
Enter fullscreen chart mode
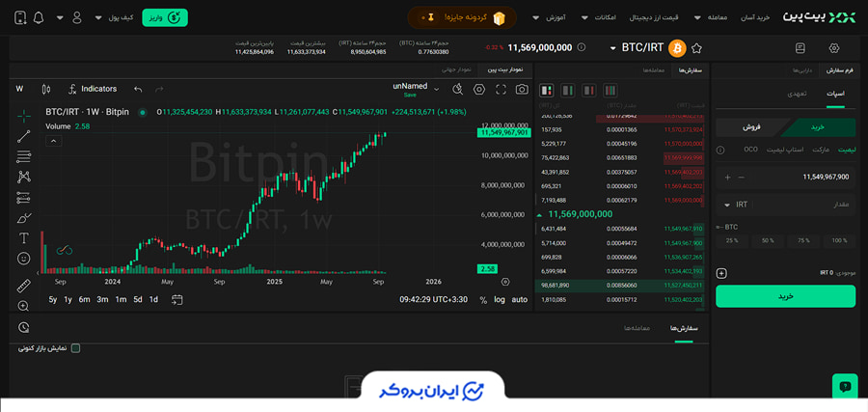point(501,89)
